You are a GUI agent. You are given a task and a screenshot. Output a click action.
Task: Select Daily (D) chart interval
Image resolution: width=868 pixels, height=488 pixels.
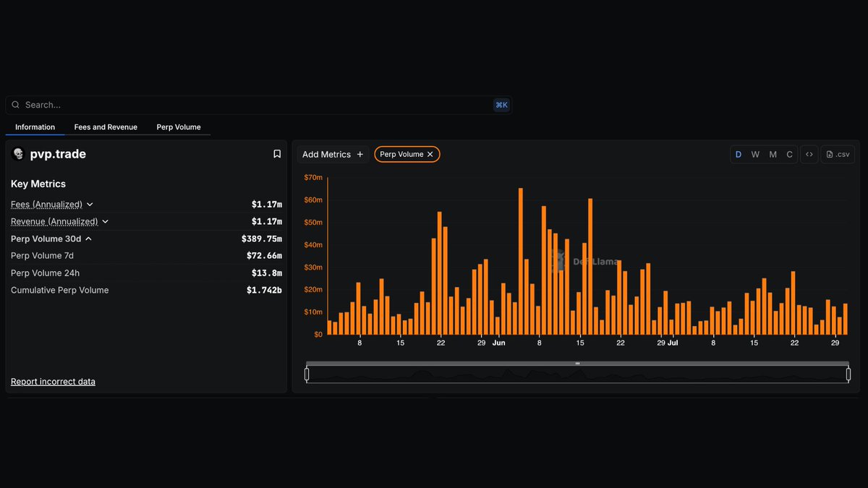(739, 154)
